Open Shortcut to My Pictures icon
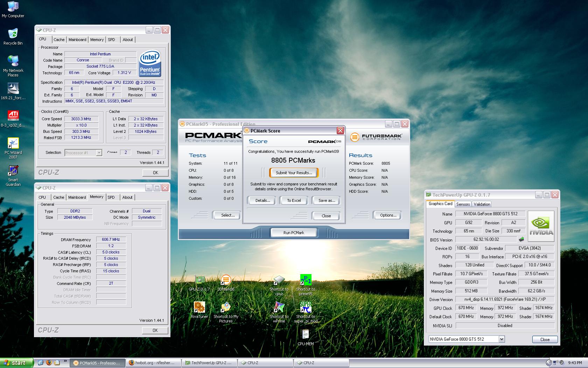The image size is (588, 368). coord(226,313)
